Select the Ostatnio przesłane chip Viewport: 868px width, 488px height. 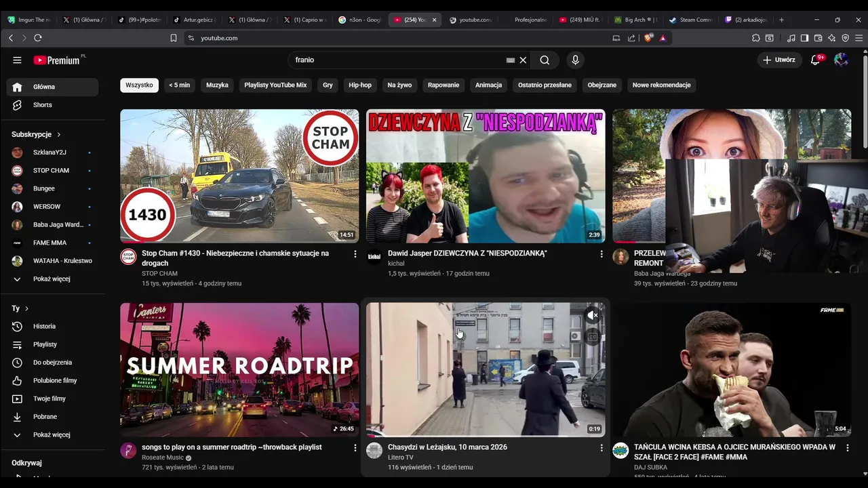(545, 85)
